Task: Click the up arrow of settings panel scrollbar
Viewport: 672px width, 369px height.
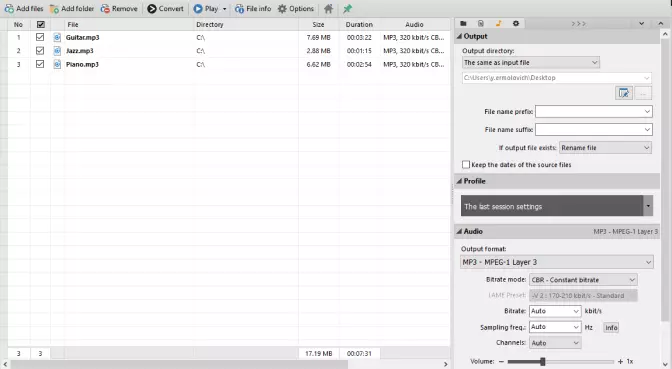Action: click(665, 34)
